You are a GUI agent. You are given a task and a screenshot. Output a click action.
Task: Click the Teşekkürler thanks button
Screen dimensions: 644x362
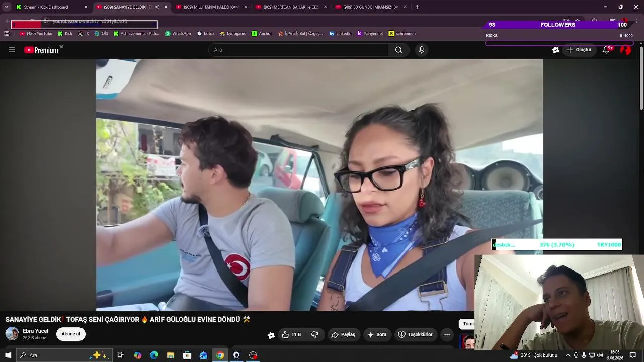click(416, 335)
